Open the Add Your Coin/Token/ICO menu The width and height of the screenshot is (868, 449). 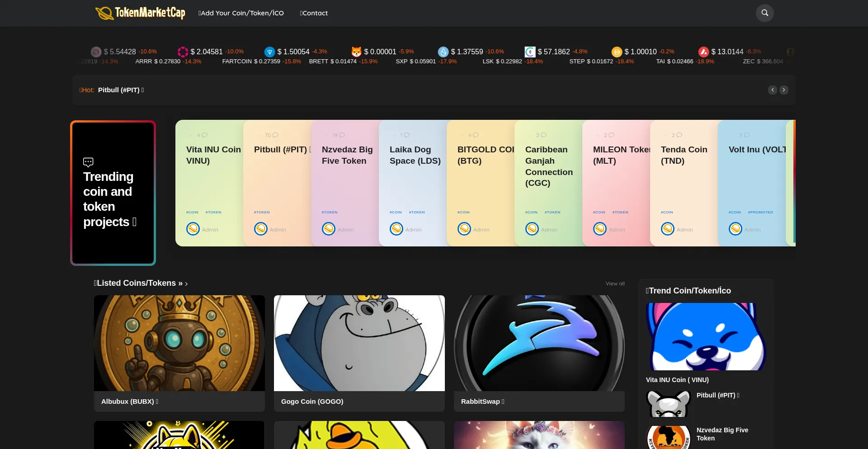241,13
